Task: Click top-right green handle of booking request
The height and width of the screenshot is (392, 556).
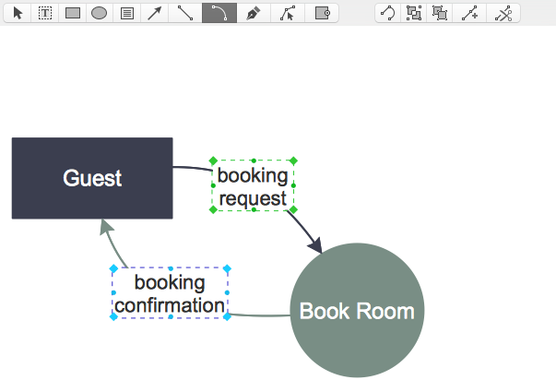Action: coord(293,160)
